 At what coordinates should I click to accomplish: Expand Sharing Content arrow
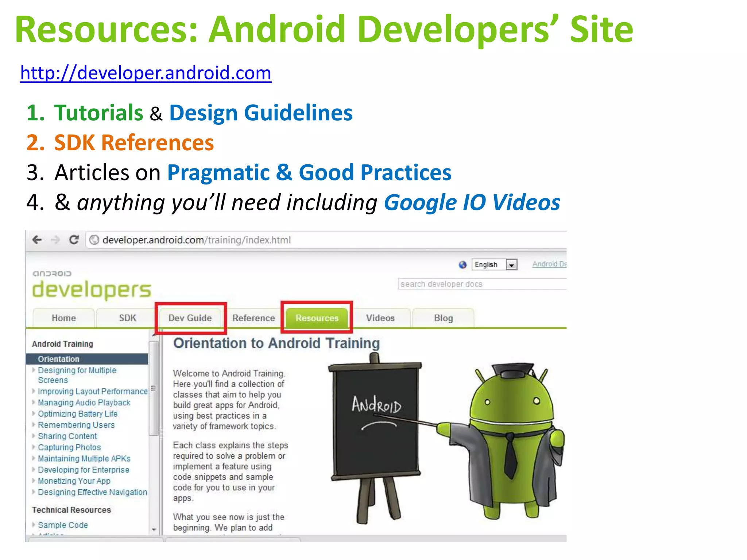[x=34, y=436]
